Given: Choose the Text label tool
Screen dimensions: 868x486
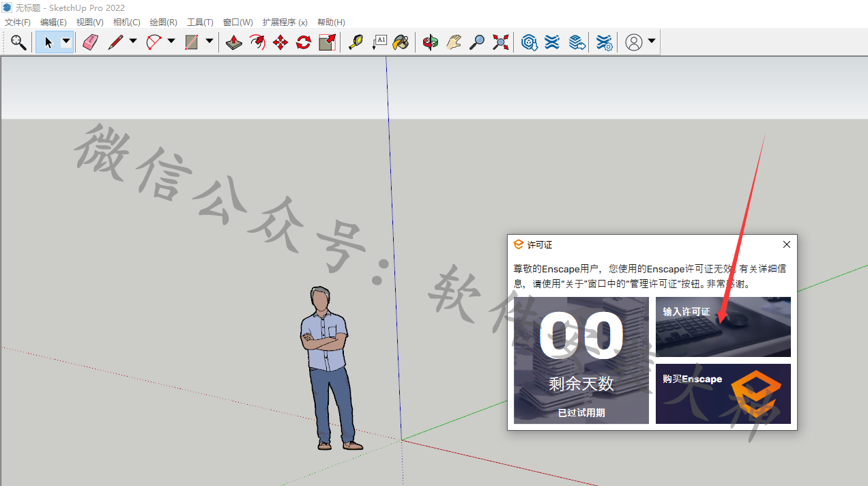Looking at the screenshot, I should coord(379,42).
